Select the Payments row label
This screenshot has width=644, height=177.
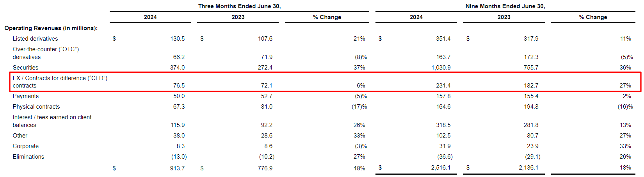25,96
